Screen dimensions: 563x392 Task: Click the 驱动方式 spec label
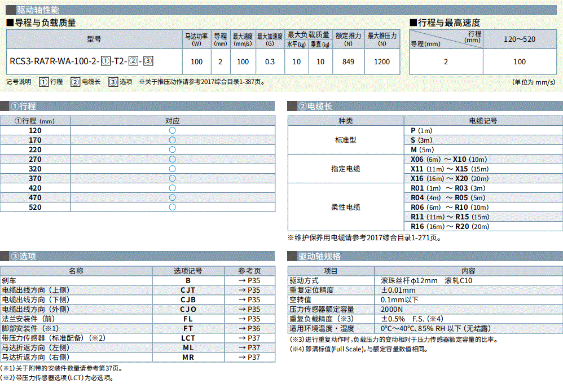[304, 280]
